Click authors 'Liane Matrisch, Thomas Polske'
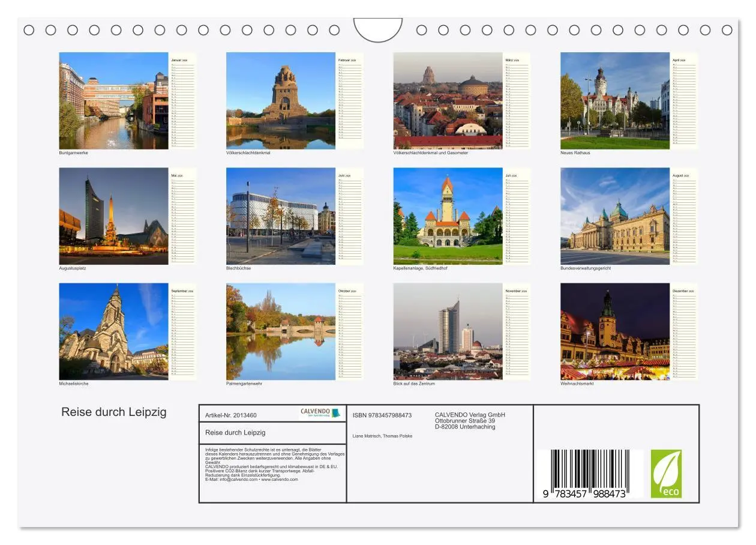 (382, 436)
